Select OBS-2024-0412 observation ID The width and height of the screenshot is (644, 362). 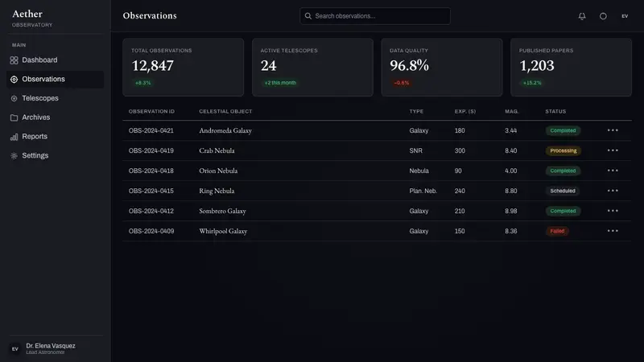point(151,211)
